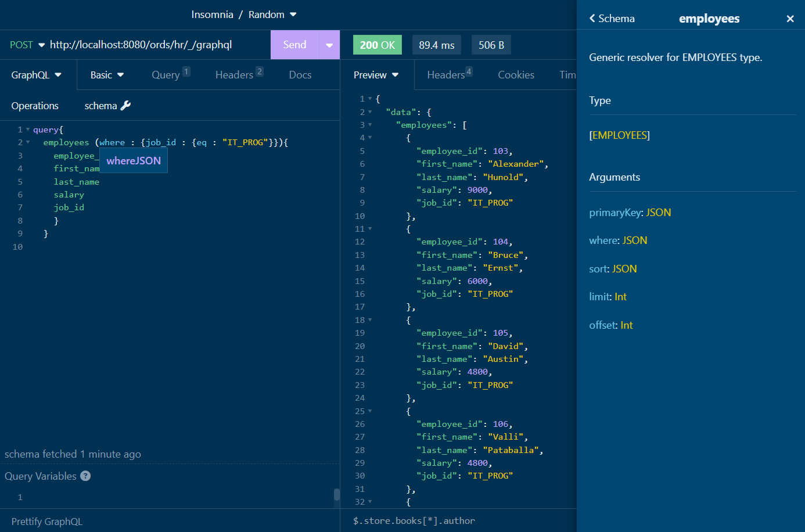Click the Operations button
The height and width of the screenshot is (532, 805).
(35, 106)
